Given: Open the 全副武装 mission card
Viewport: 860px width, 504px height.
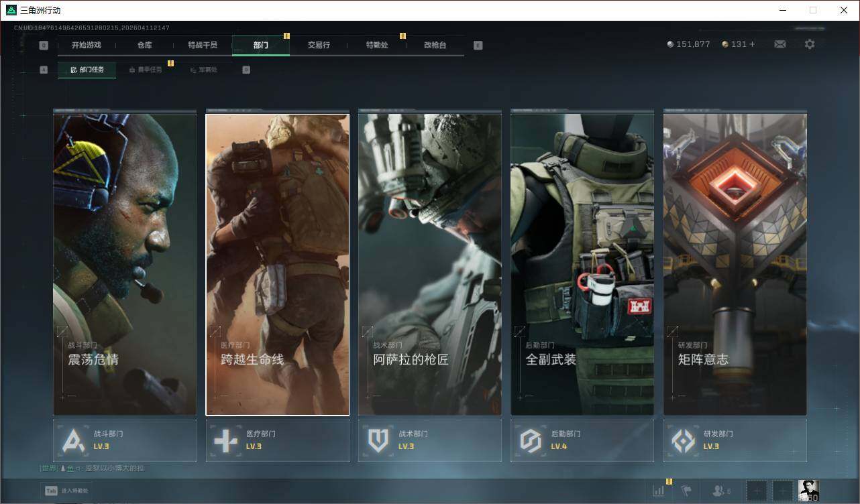Looking at the screenshot, I should [582, 264].
